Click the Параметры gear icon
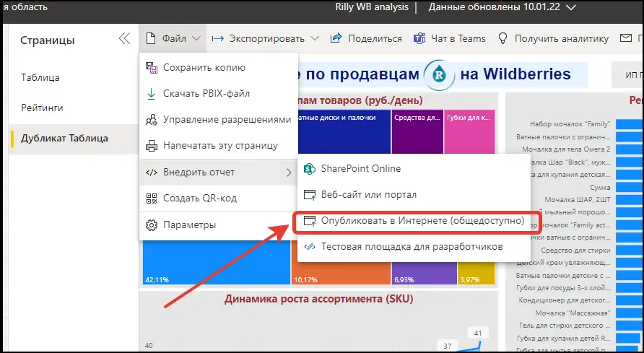 (x=152, y=225)
